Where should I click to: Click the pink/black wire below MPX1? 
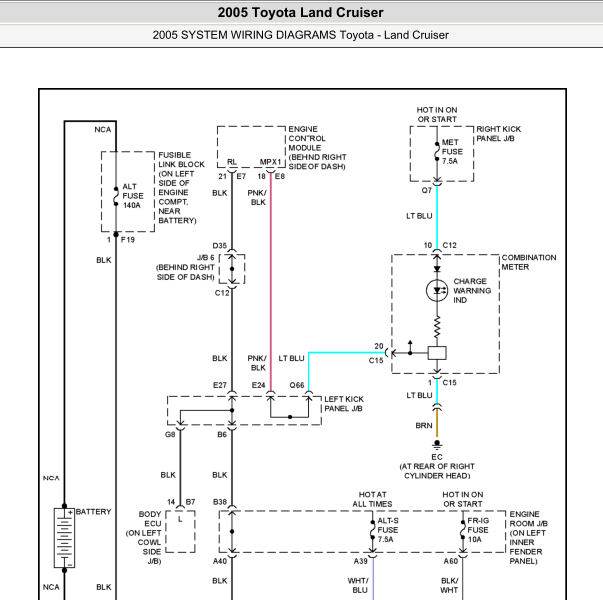pyautogui.click(x=270, y=281)
